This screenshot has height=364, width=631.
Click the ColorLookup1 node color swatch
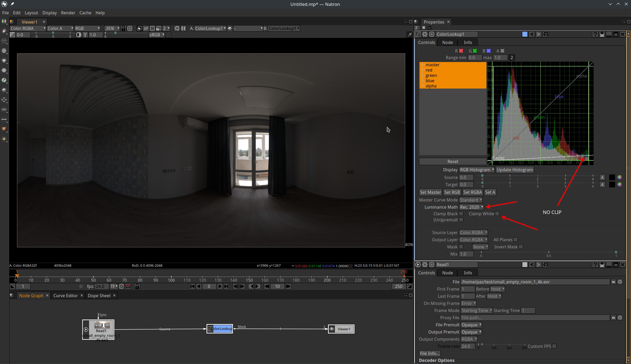pos(525,34)
